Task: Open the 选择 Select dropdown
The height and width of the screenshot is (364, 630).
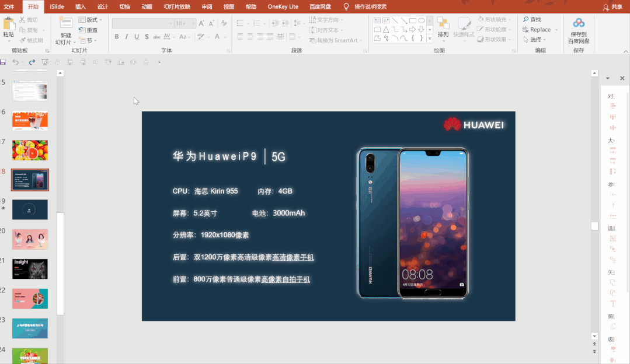Action: 535,39
